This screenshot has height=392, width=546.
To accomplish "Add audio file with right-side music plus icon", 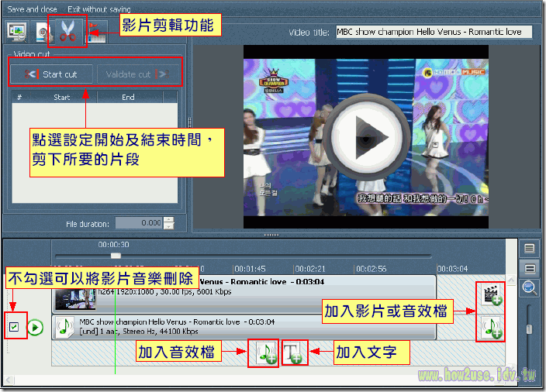I will (x=492, y=327).
